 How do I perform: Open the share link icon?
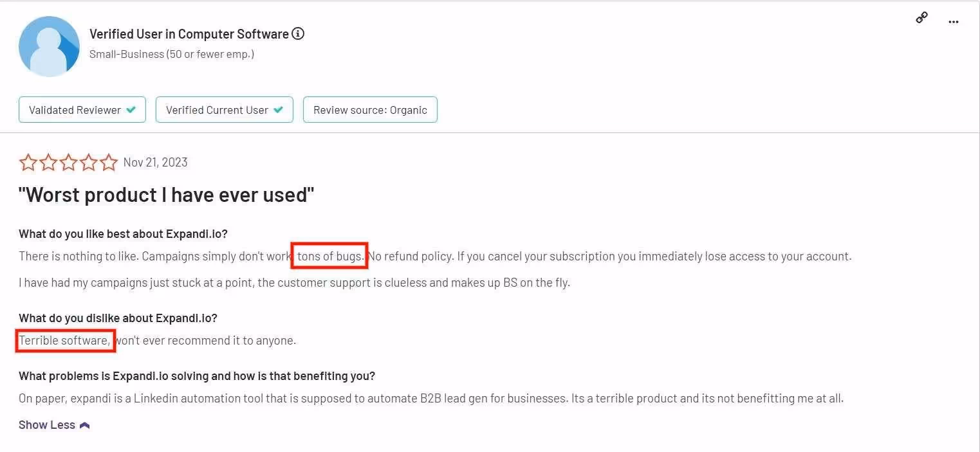pos(921,17)
